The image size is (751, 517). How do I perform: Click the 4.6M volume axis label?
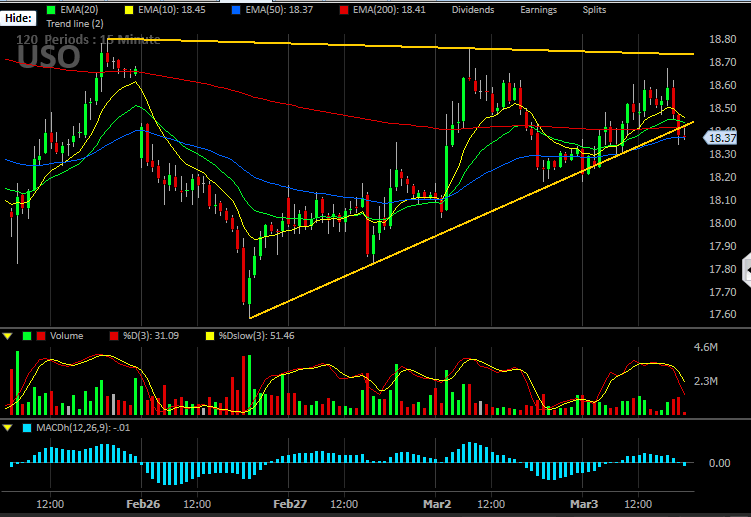pos(706,347)
